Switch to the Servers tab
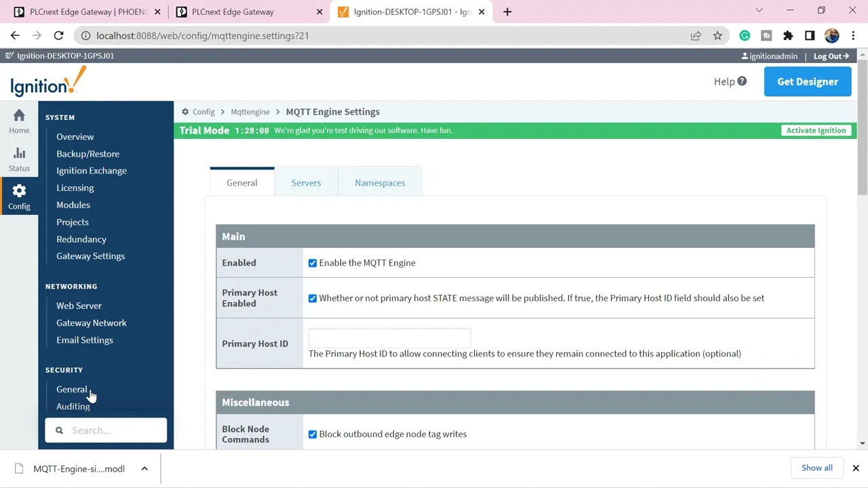This screenshot has width=868, height=488. (306, 182)
